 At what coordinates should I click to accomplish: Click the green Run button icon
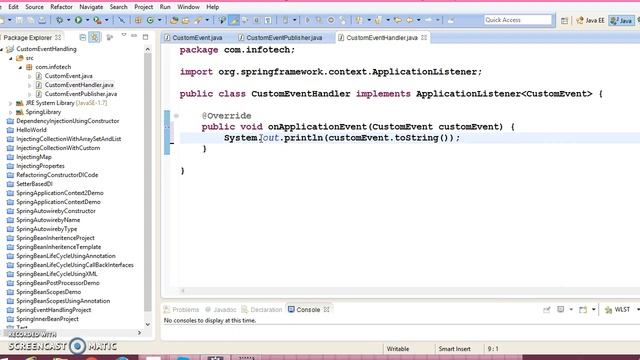click(78, 20)
